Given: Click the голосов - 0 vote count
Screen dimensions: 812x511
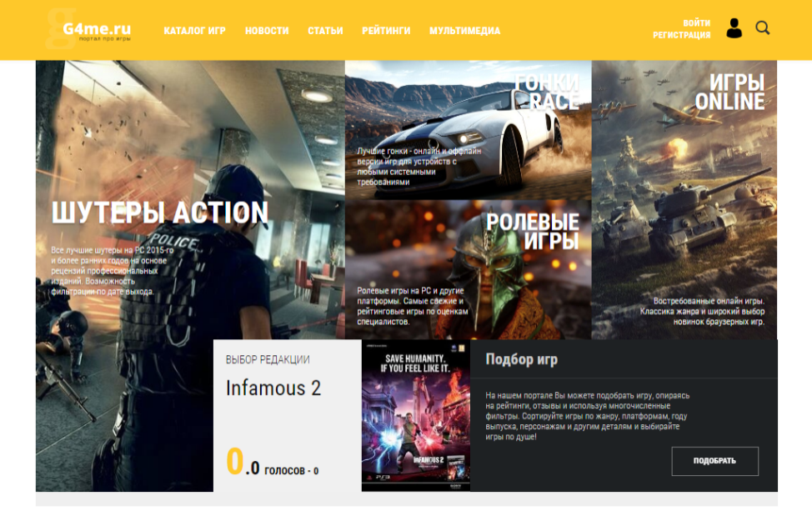Looking at the screenshot, I should point(292,470).
